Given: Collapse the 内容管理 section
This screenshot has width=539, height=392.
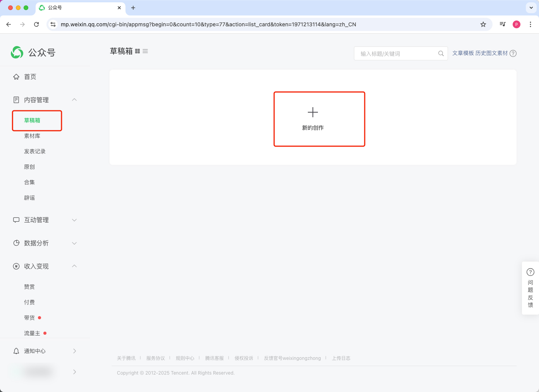Looking at the screenshot, I should [74, 100].
